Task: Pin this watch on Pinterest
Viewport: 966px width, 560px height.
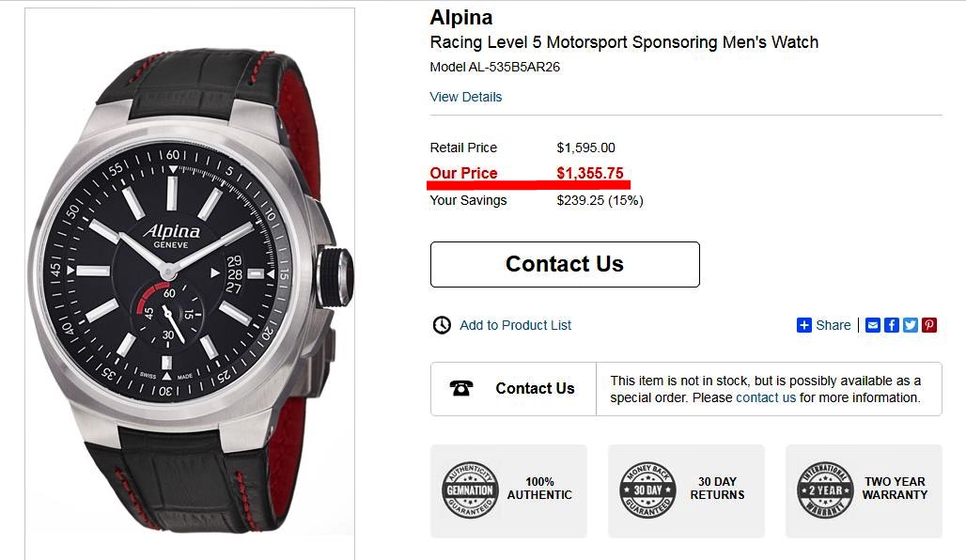Action: (x=929, y=325)
